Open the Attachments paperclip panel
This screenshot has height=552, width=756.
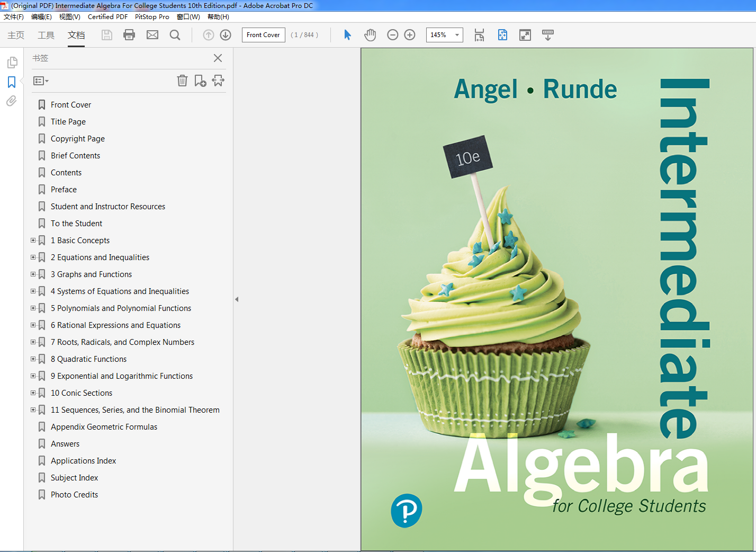pyautogui.click(x=12, y=101)
